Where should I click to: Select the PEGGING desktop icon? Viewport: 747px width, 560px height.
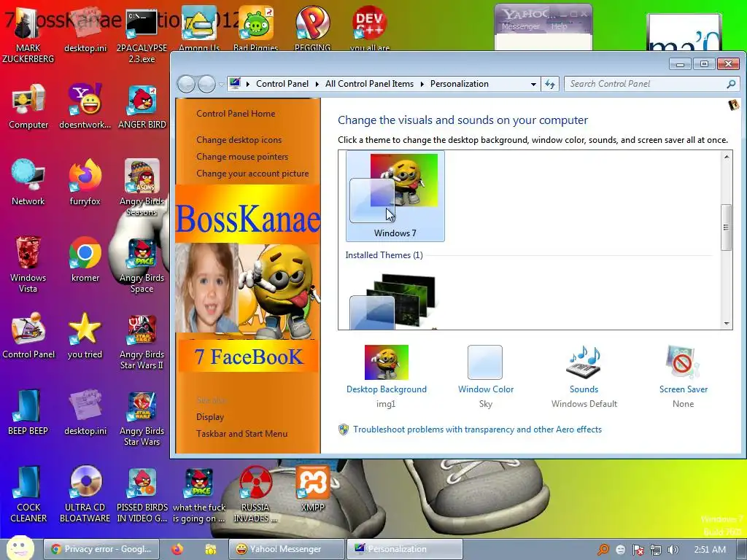[x=312, y=28]
